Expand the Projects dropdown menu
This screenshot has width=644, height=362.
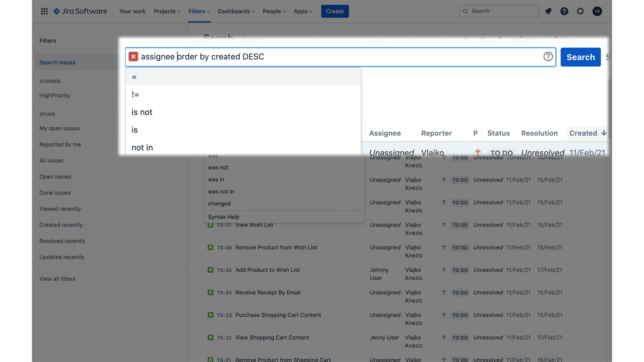click(167, 11)
